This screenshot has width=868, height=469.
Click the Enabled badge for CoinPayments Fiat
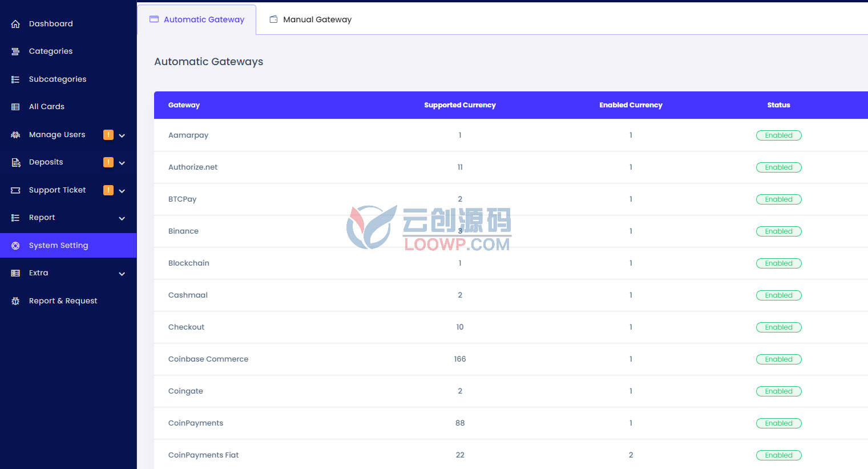[x=779, y=455]
